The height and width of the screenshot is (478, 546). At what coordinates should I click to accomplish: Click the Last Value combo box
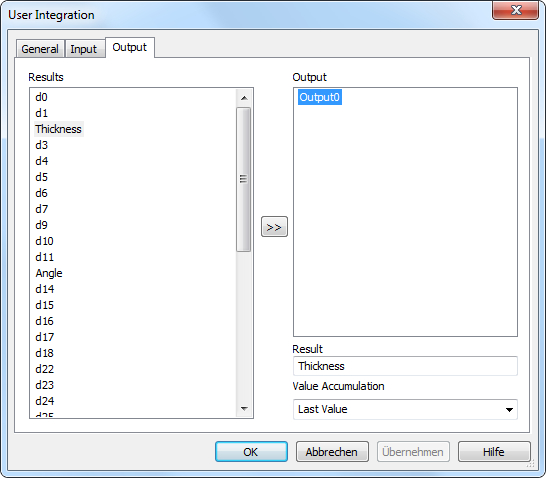pos(405,409)
